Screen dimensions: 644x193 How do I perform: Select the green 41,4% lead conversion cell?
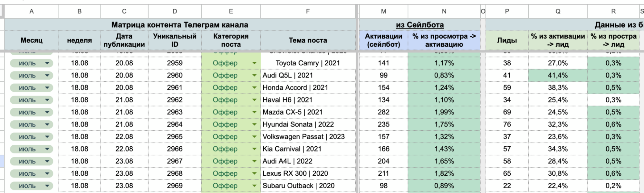pos(558,75)
